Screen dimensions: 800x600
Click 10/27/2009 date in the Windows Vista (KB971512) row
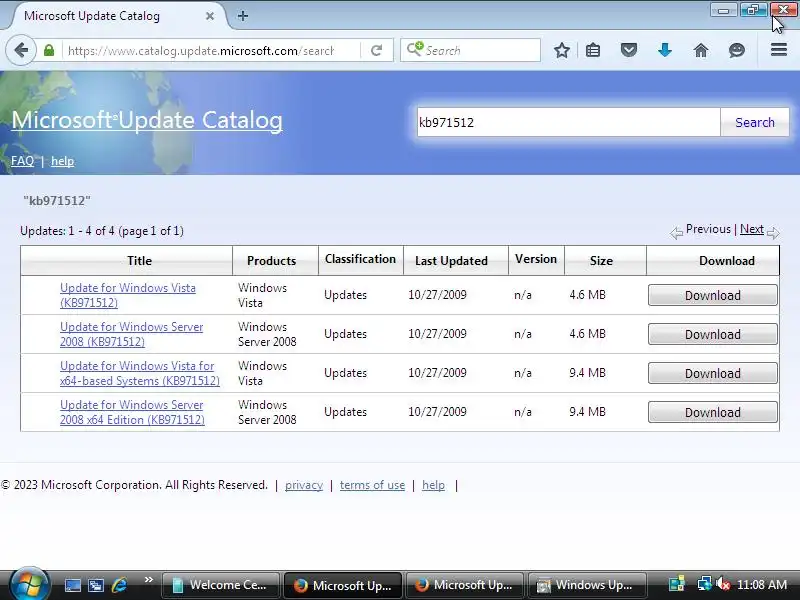tap(437, 295)
